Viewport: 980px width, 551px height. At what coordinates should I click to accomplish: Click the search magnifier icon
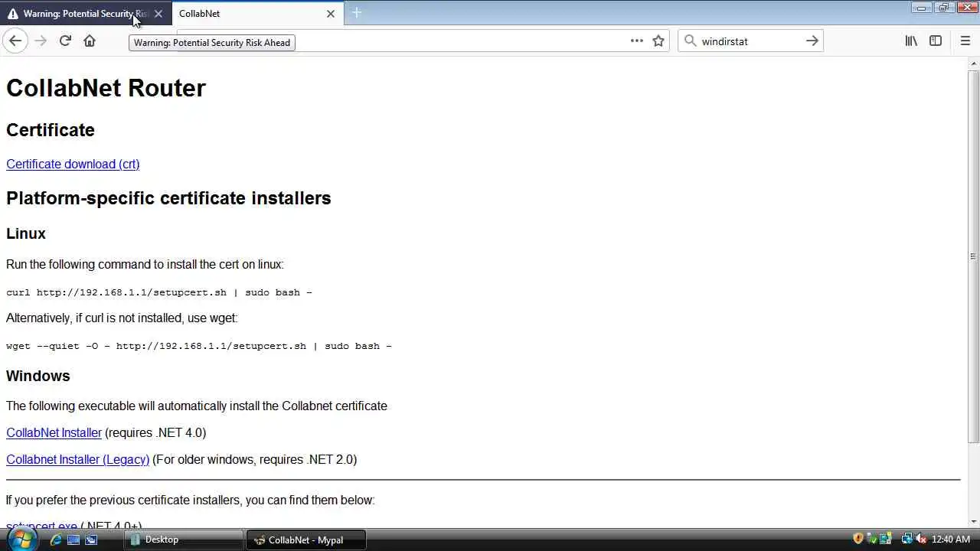pyautogui.click(x=690, y=41)
